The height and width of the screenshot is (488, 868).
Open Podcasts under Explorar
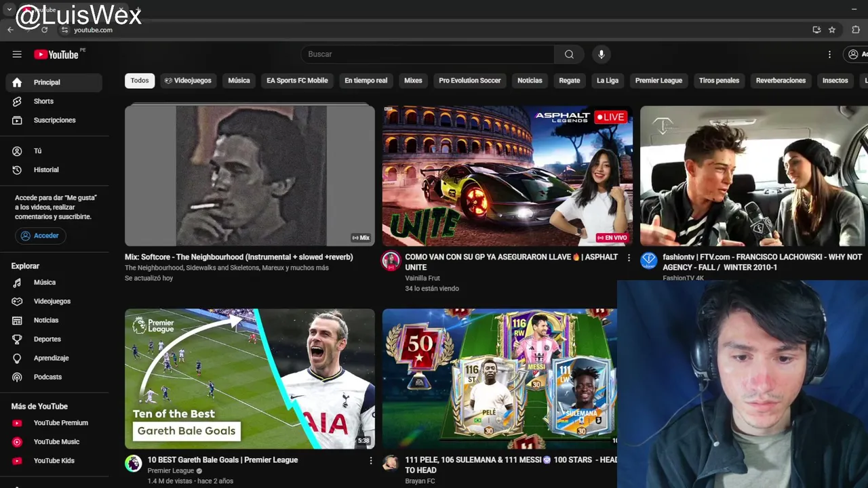54,377
